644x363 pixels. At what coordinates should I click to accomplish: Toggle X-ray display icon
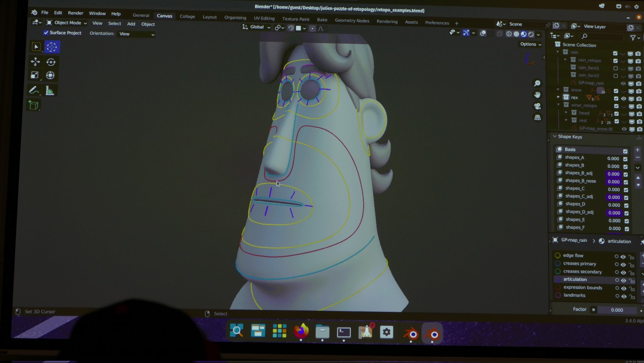[499, 34]
